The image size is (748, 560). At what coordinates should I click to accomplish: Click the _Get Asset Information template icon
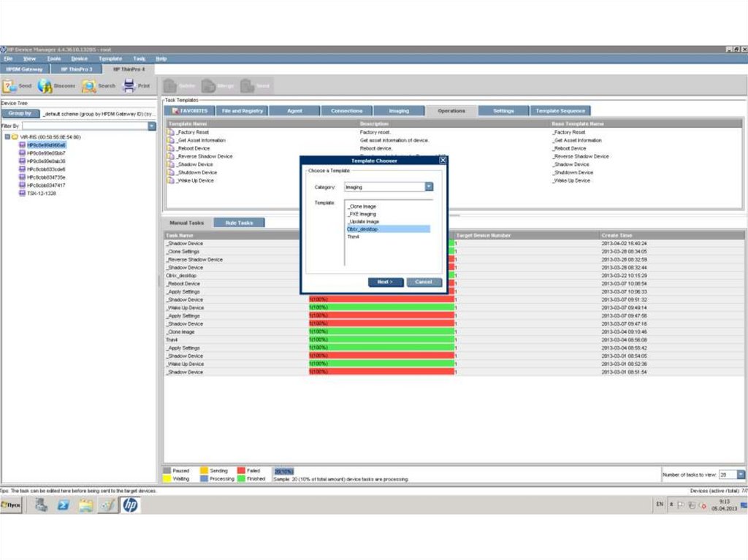tap(171, 140)
